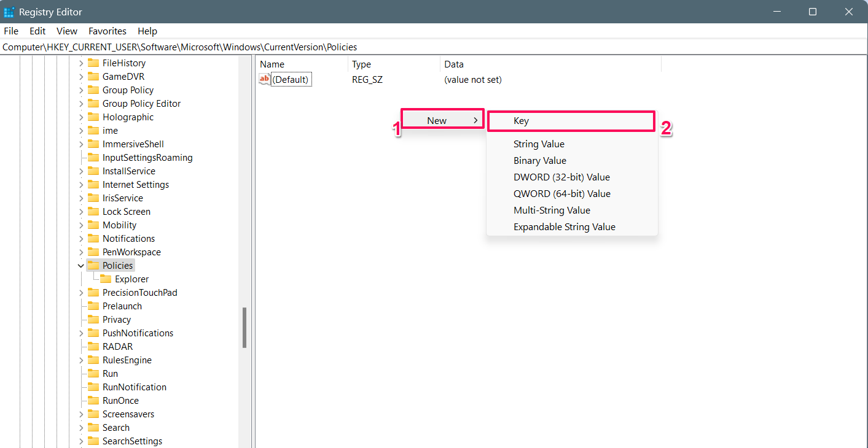Screen dimensions: 868x448
Task: Click the Name column header
Action: coord(302,64)
